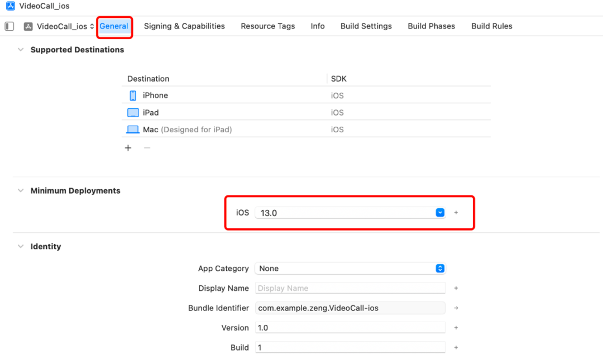Viewport: 603px width, 364px height.
Task: Add a new supported destination
Action: pos(128,148)
